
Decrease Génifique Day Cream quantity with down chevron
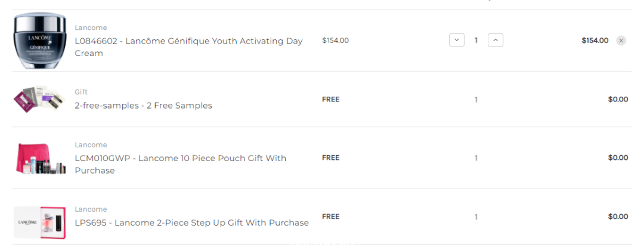tap(457, 41)
